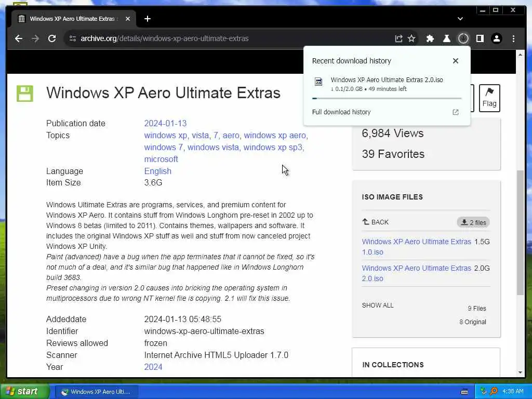Open site information icon in address bar
Screen dimensions: 532x399
click(73, 38)
